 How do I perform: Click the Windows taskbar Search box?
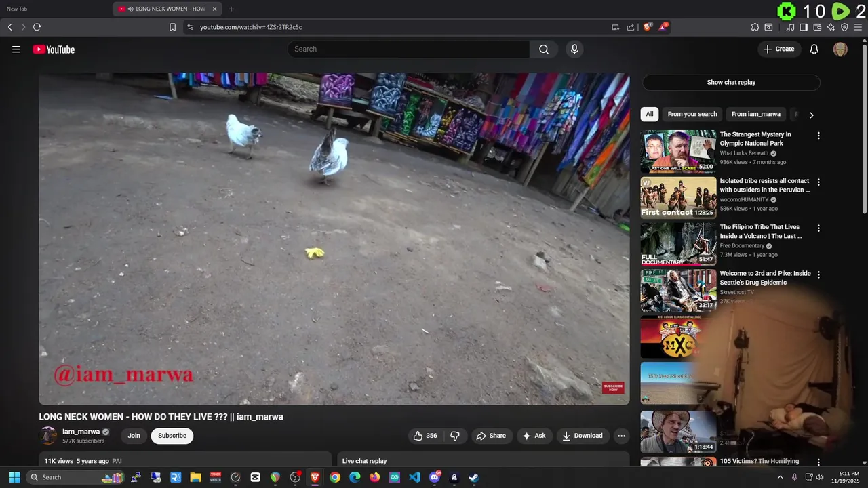[x=76, y=477]
